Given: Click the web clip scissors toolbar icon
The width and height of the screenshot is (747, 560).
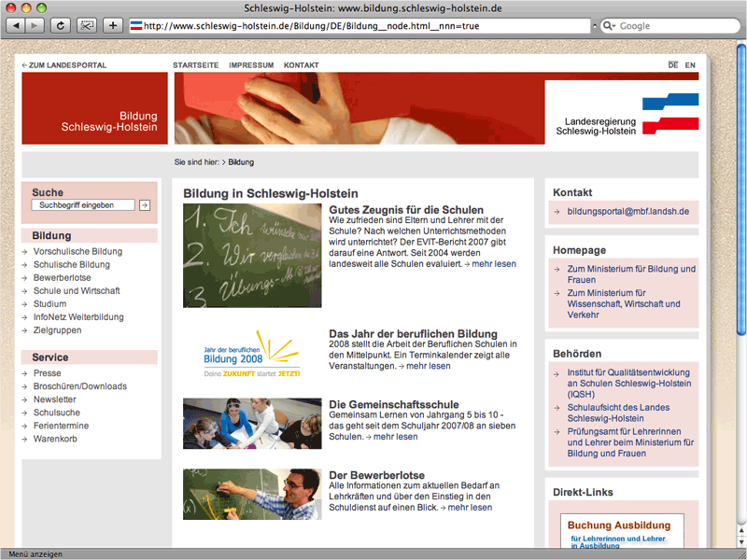Looking at the screenshot, I should pos(87,25).
